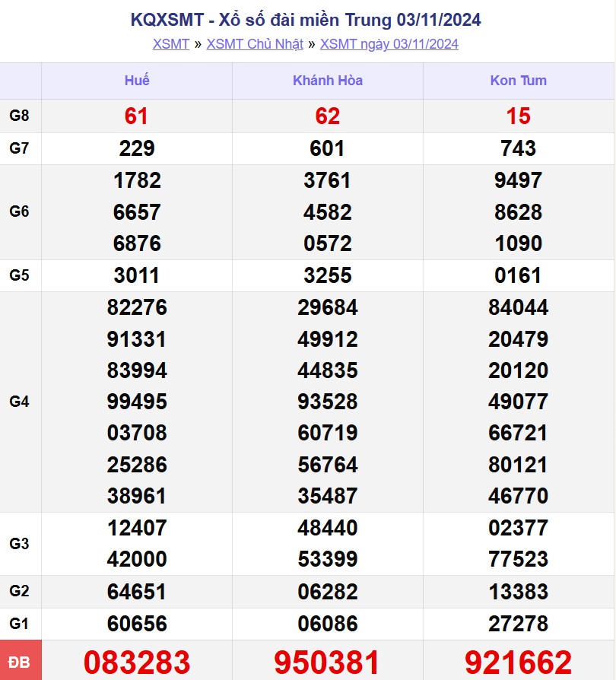Image resolution: width=616 pixels, height=680 pixels.
Task: Click the red G8 result 61
Action: (x=137, y=116)
